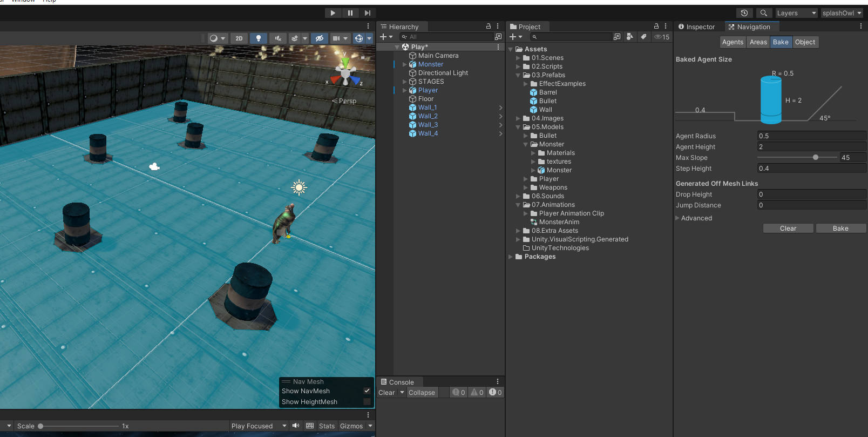Toggle scene lighting bulb icon
This screenshot has height=437, width=868.
click(259, 38)
